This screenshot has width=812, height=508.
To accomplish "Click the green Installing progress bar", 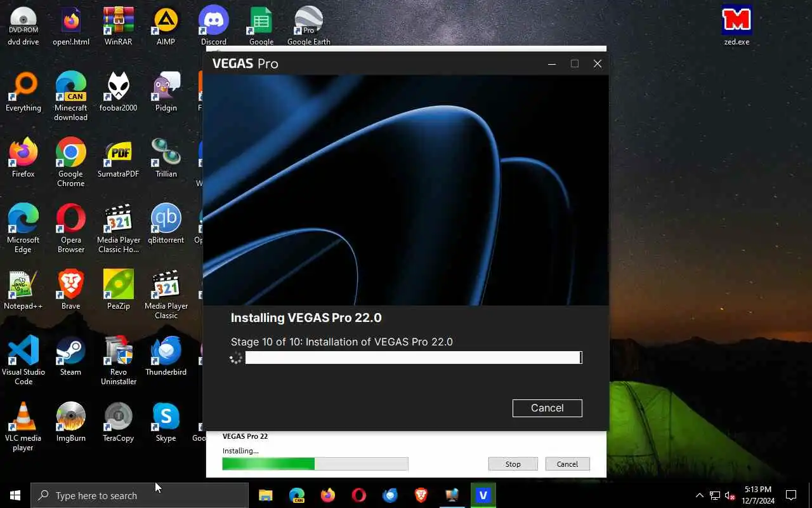I will click(315, 464).
